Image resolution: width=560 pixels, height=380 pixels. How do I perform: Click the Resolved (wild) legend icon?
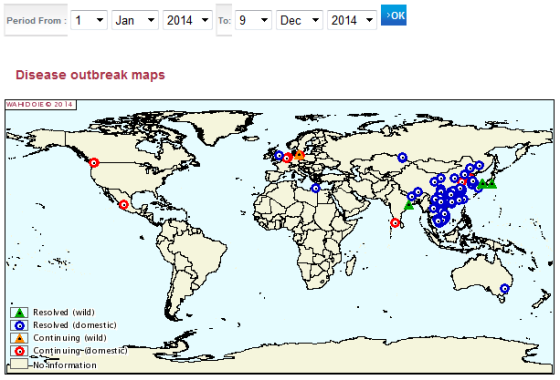tap(19, 312)
